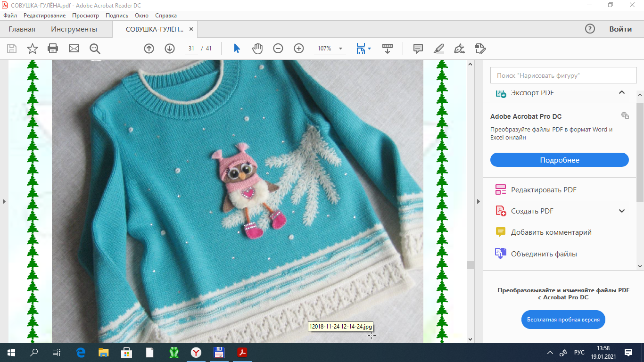
Task: Go to next page arrow
Action: 170,49
